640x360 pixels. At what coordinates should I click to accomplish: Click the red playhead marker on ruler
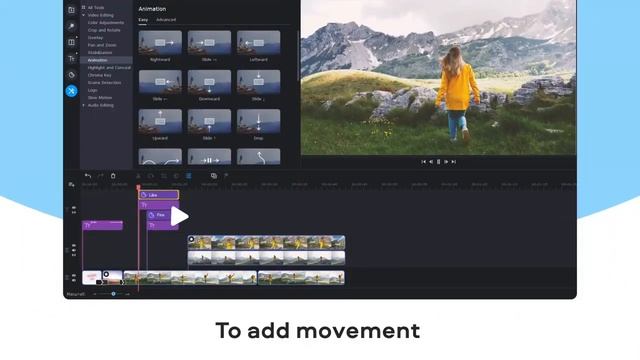point(138,187)
